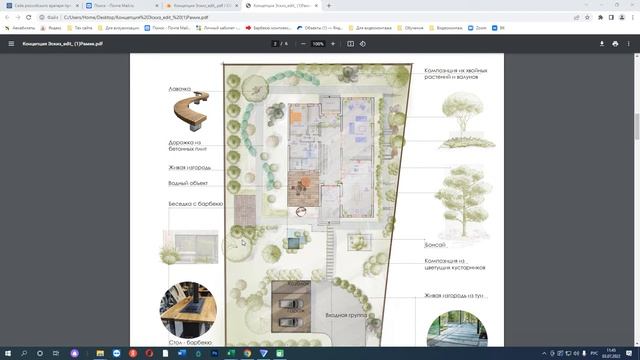640x360 pixels.
Task: Open Windows taskbar search
Action: [x=24, y=353]
